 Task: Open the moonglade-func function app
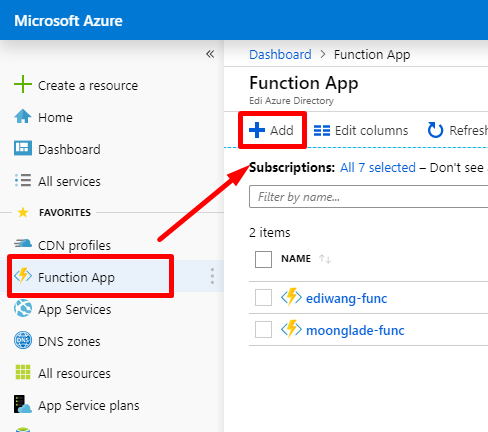355,331
